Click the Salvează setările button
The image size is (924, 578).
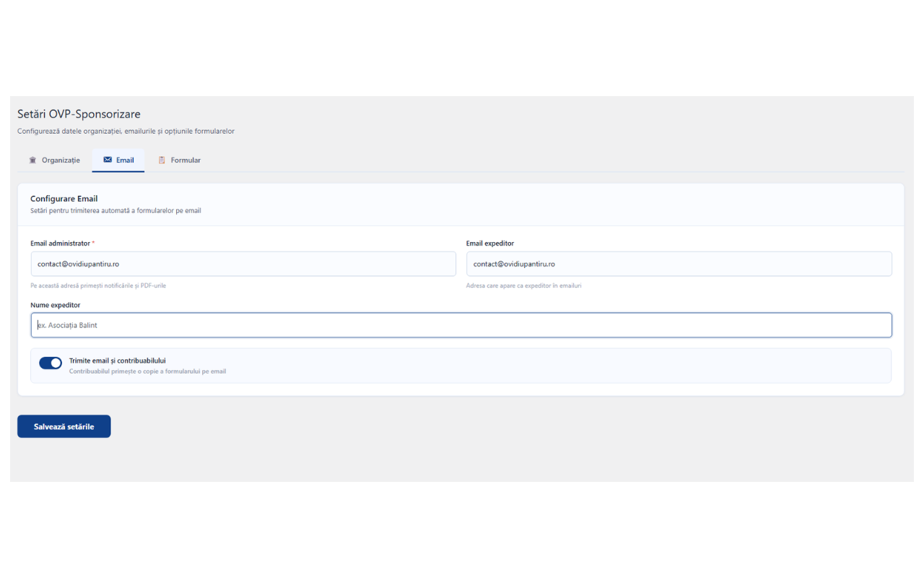click(x=64, y=426)
